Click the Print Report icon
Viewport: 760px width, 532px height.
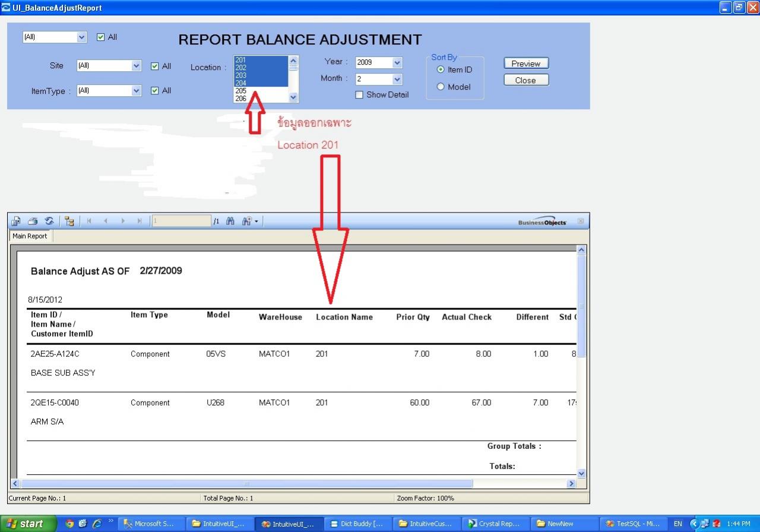[33, 221]
